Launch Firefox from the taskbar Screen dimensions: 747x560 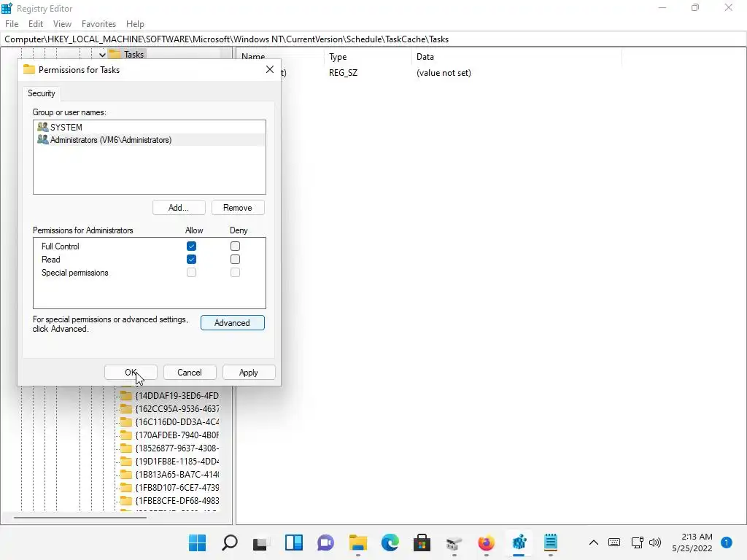point(486,542)
